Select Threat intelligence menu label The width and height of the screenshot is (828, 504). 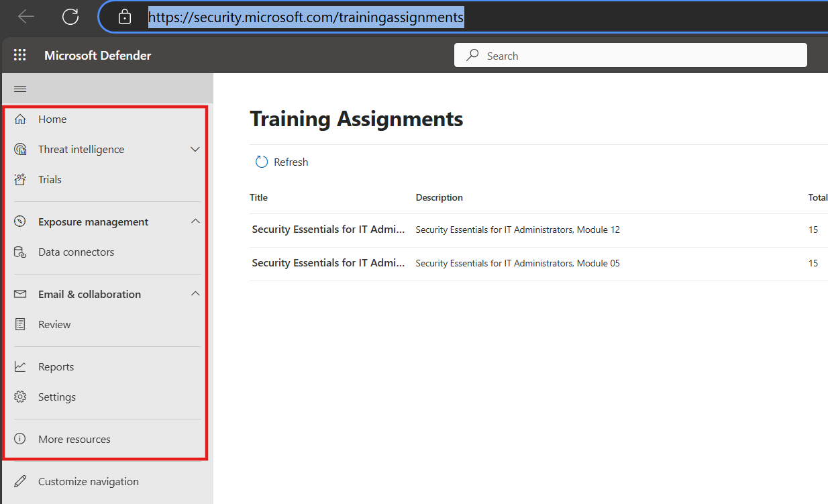click(81, 150)
